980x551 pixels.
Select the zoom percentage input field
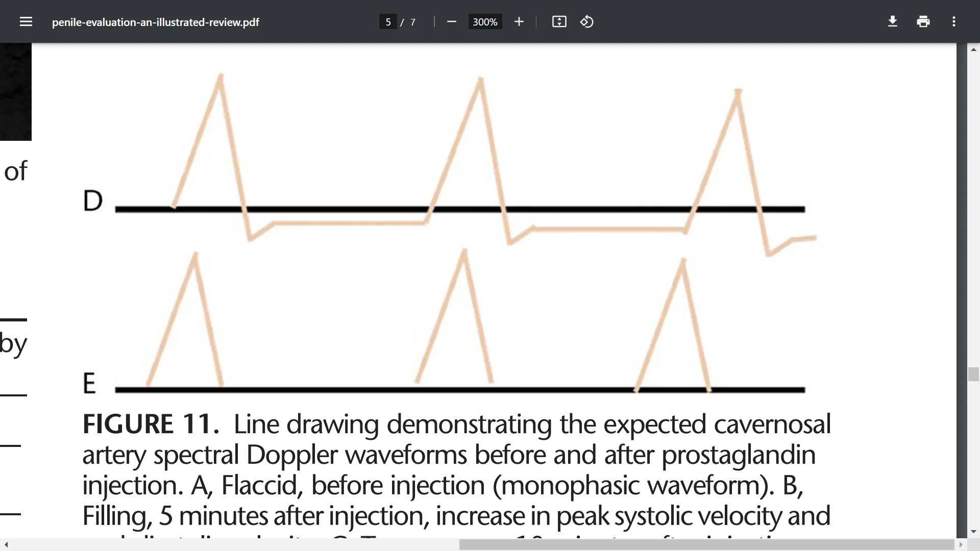(x=484, y=21)
